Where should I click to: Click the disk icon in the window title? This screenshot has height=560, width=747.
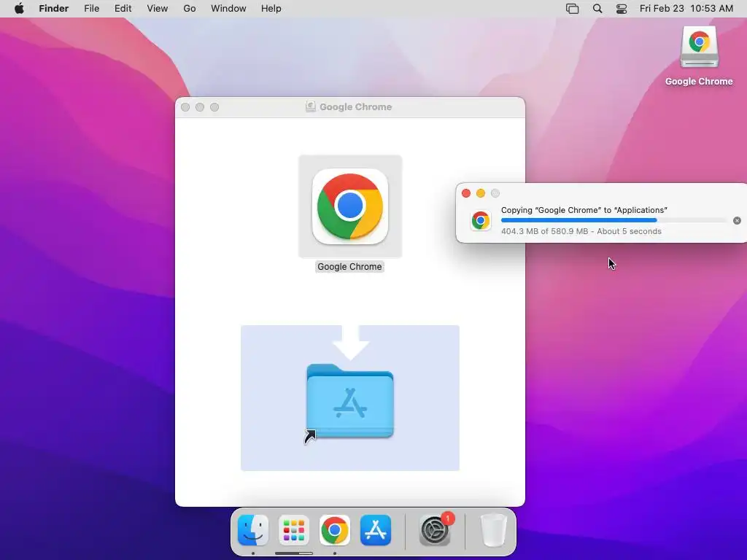click(x=311, y=106)
